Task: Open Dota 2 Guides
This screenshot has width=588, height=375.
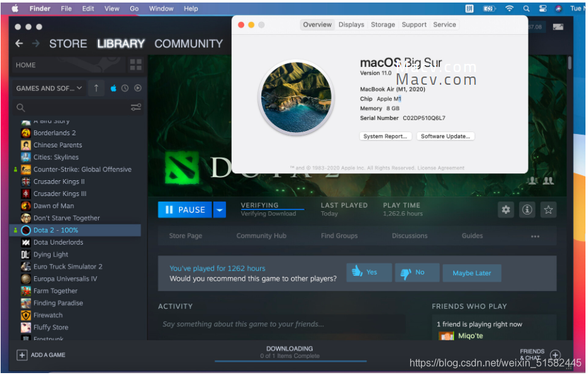Action: [473, 236]
